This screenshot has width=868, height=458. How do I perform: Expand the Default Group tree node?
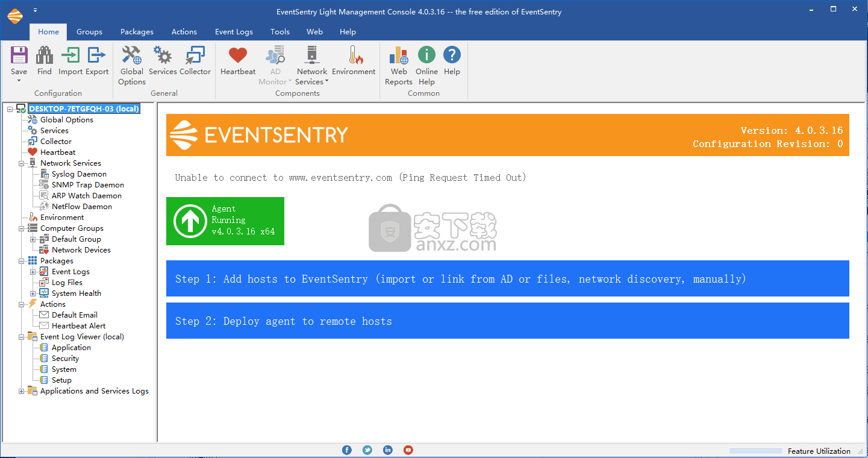coord(33,239)
